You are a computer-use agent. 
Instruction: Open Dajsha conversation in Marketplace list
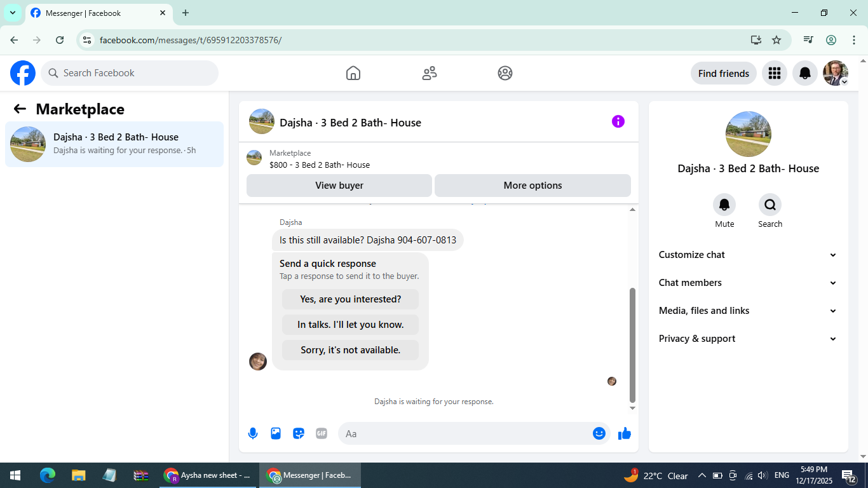click(114, 144)
